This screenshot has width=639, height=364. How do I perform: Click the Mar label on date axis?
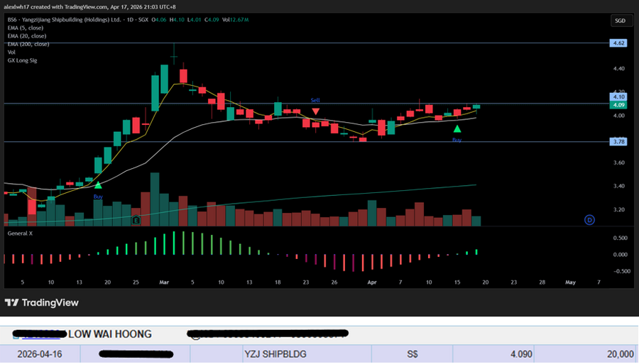coord(164,282)
